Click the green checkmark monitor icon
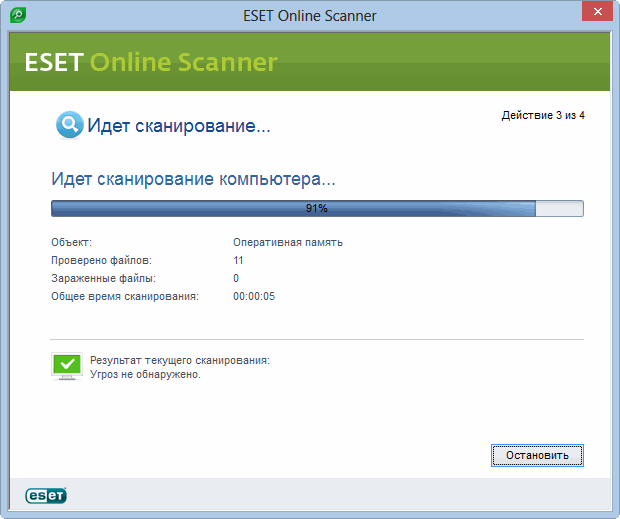The height and width of the screenshot is (519, 620). click(67, 366)
